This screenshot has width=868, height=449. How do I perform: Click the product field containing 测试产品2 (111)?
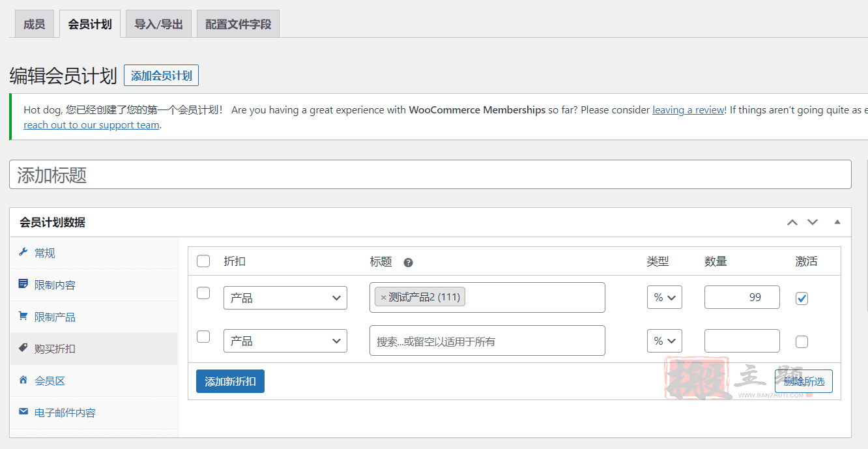pos(487,297)
